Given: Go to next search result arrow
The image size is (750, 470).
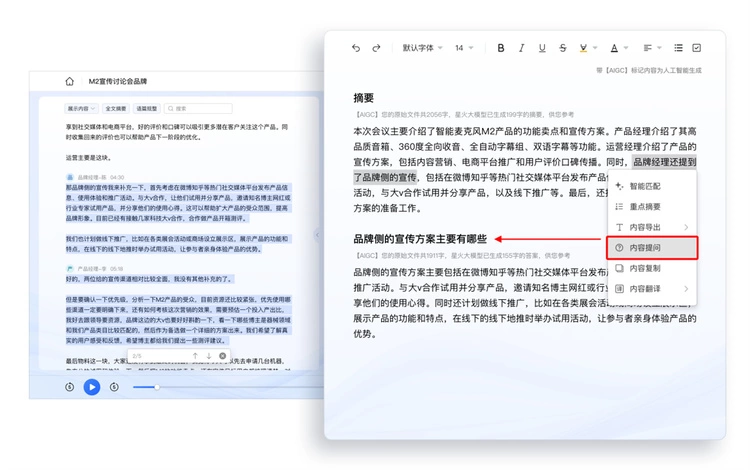Looking at the screenshot, I should coord(209,355).
